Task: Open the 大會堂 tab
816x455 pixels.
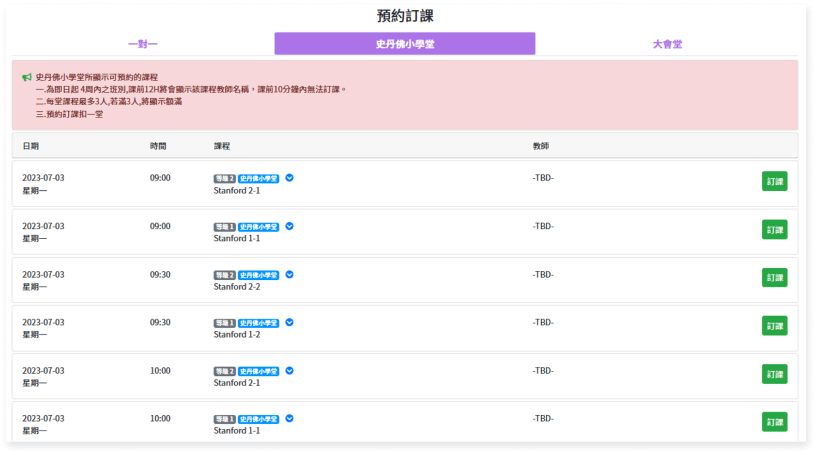Action: coord(666,44)
